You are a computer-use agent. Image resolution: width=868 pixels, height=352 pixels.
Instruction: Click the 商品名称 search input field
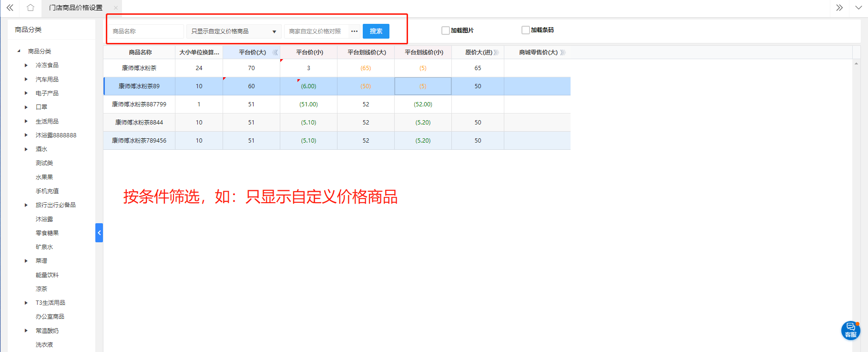click(146, 31)
